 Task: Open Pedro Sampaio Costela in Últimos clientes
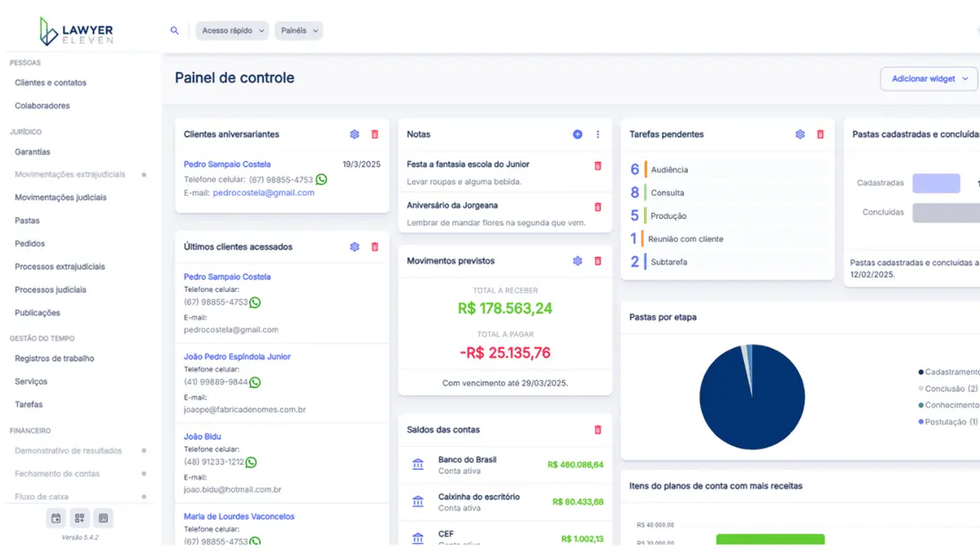pyautogui.click(x=227, y=277)
